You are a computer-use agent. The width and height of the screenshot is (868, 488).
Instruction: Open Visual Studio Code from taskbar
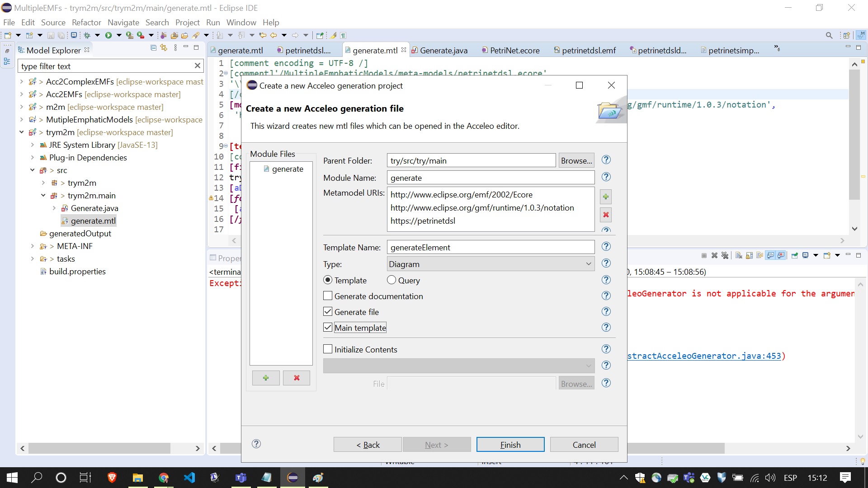(x=189, y=478)
